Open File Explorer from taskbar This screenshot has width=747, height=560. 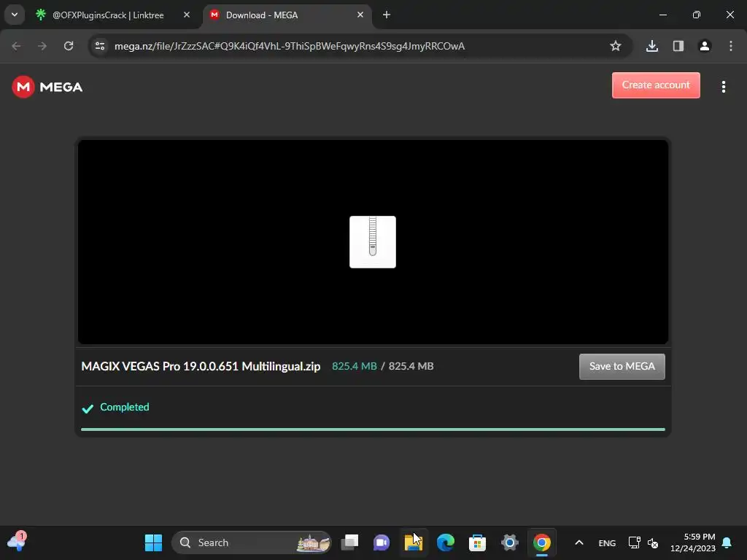click(x=414, y=542)
